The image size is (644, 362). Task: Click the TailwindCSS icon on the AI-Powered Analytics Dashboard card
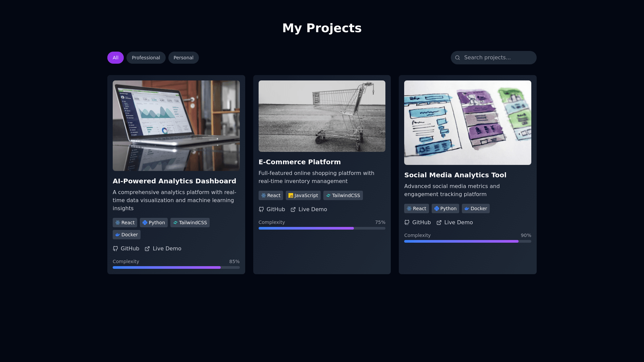click(x=175, y=223)
